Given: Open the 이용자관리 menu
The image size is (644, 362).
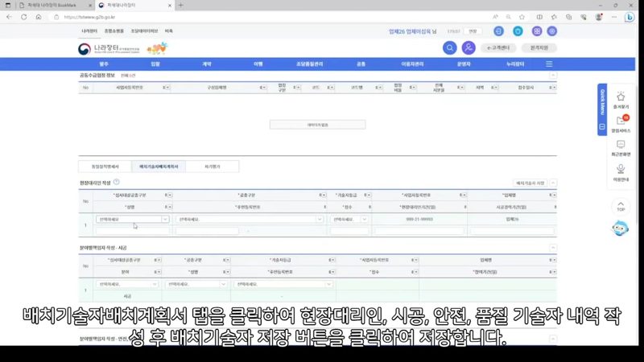Looking at the screenshot, I should point(412,64).
